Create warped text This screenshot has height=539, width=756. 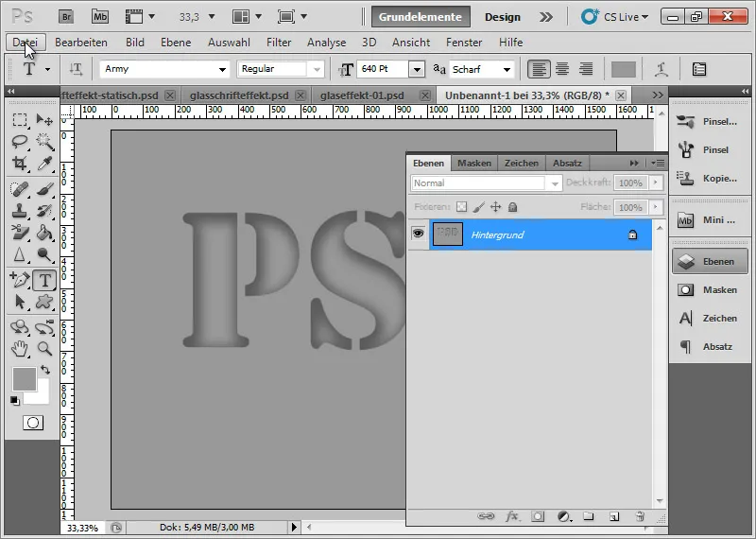click(661, 69)
